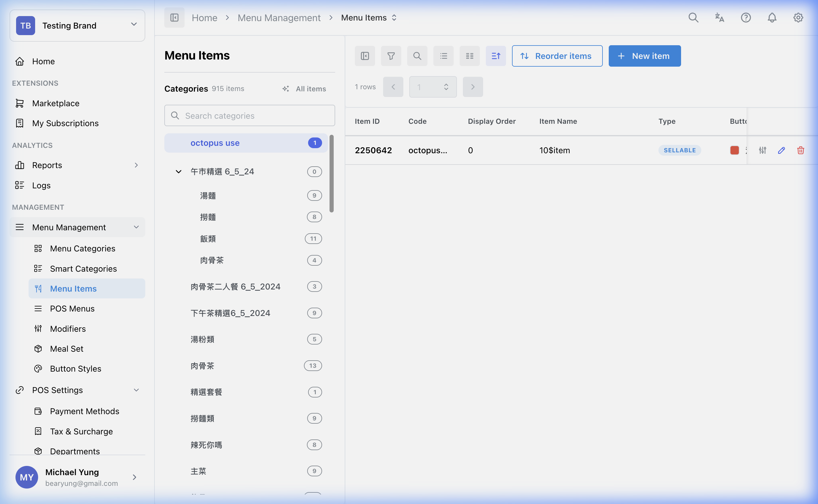This screenshot has width=818, height=504.
Task: Open modifiers sliders icon for 10$item row
Action: tap(762, 150)
